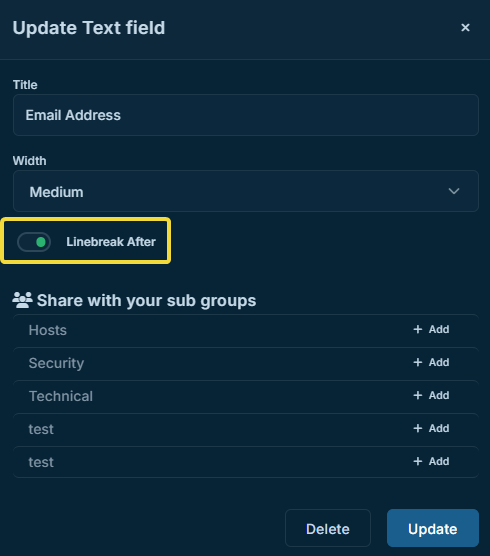
Task: Click the plus icon in Security row
Action: [x=418, y=362]
